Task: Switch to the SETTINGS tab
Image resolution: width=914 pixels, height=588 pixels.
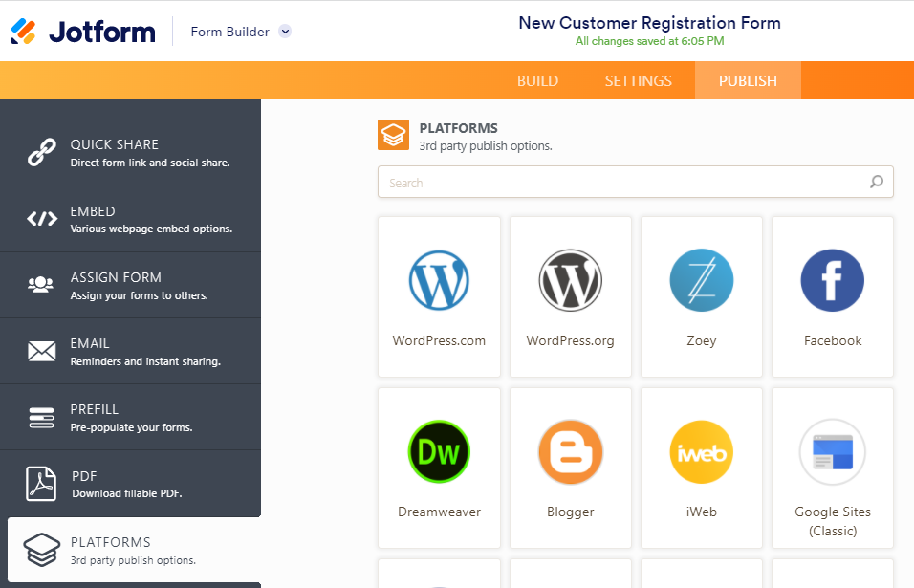Action: click(x=639, y=81)
